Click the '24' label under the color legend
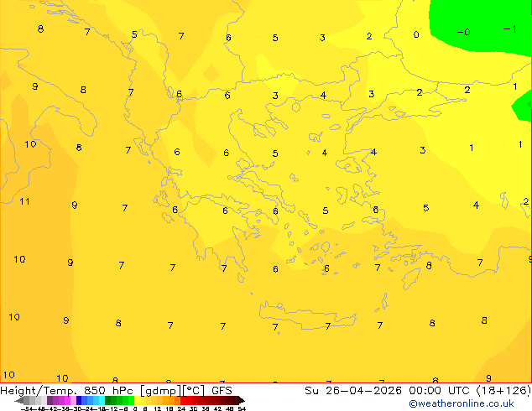The height and width of the screenshot is (411, 532). tap(181, 408)
